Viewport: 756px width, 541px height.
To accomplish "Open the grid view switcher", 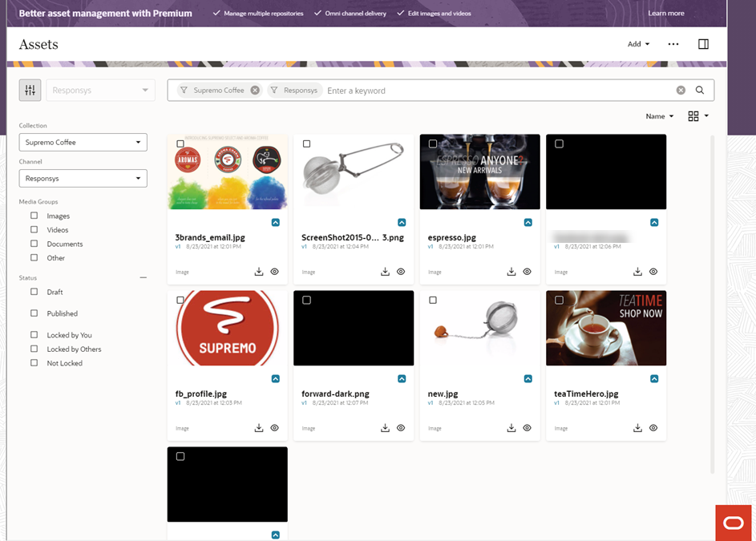I will click(x=697, y=116).
